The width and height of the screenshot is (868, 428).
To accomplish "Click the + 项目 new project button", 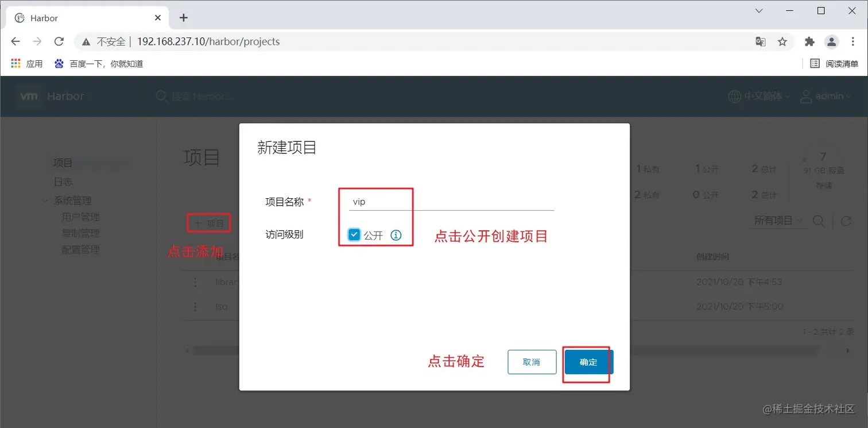I will point(209,222).
